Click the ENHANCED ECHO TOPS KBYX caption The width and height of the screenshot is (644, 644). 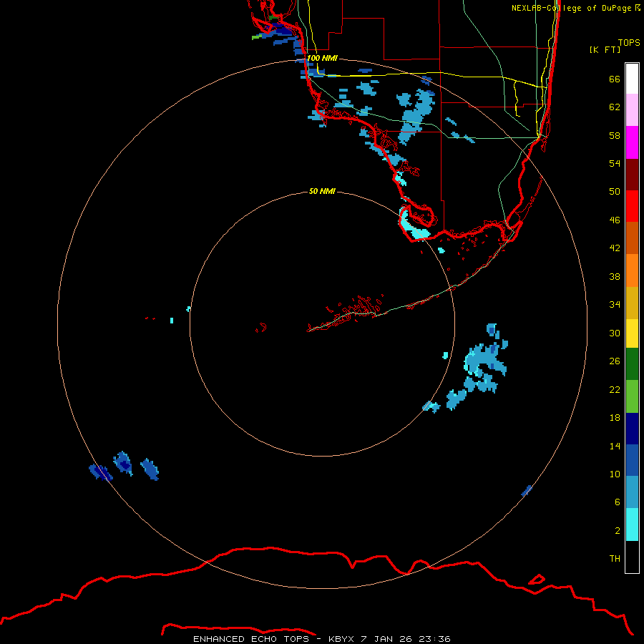coord(322,639)
